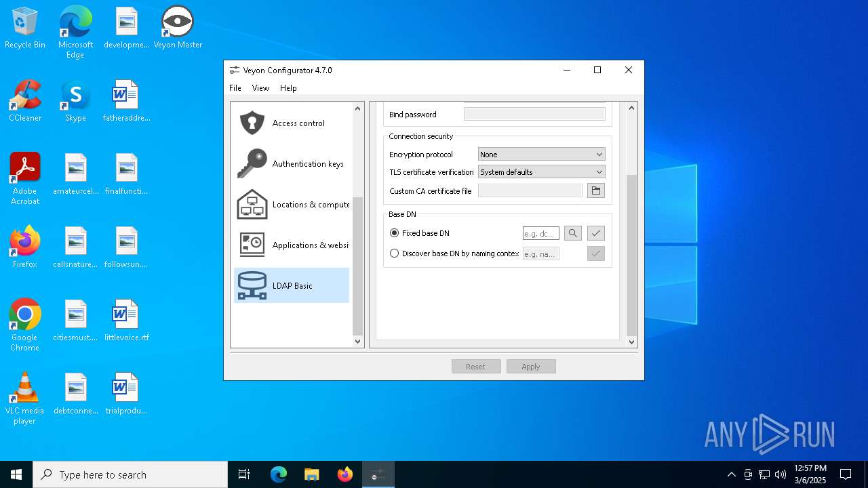The height and width of the screenshot is (488, 868).
Task: Select the Skype desktop shortcut
Action: [75, 101]
